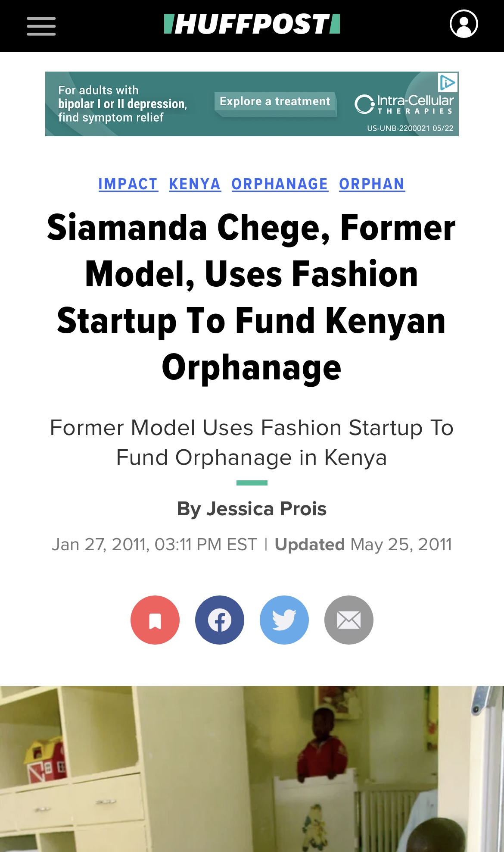This screenshot has height=852, width=504.
Task: Select the ORPHAN topic tag
Action: pyautogui.click(x=372, y=184)
